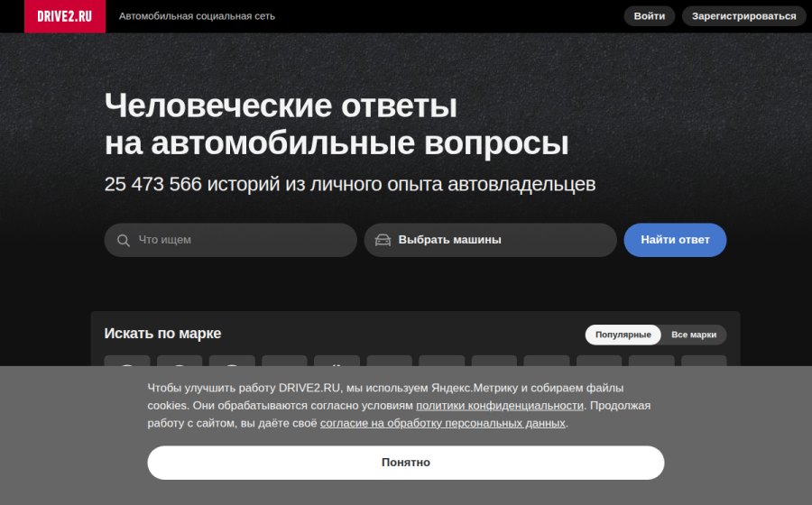Screen dimensions: 812x505
Task: Click the Человеческие ответы headline
Action: pos(337,124)
